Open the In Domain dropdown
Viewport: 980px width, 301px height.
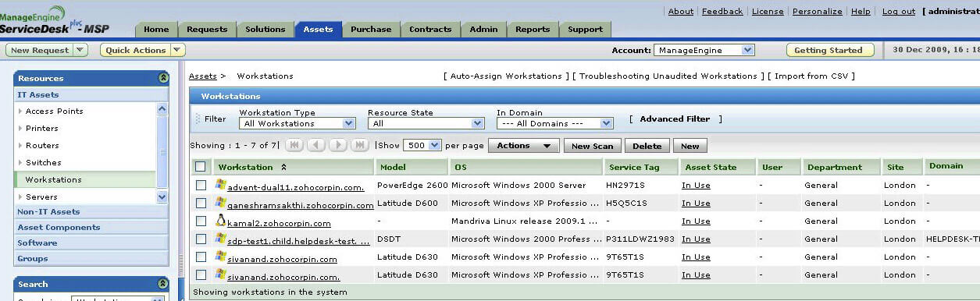tap(555, 123)
